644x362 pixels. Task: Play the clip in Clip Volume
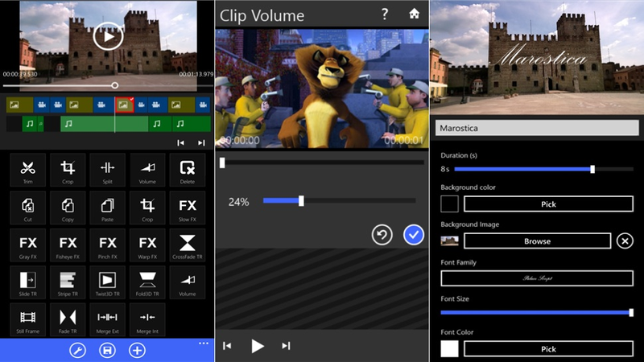point(257,346)
